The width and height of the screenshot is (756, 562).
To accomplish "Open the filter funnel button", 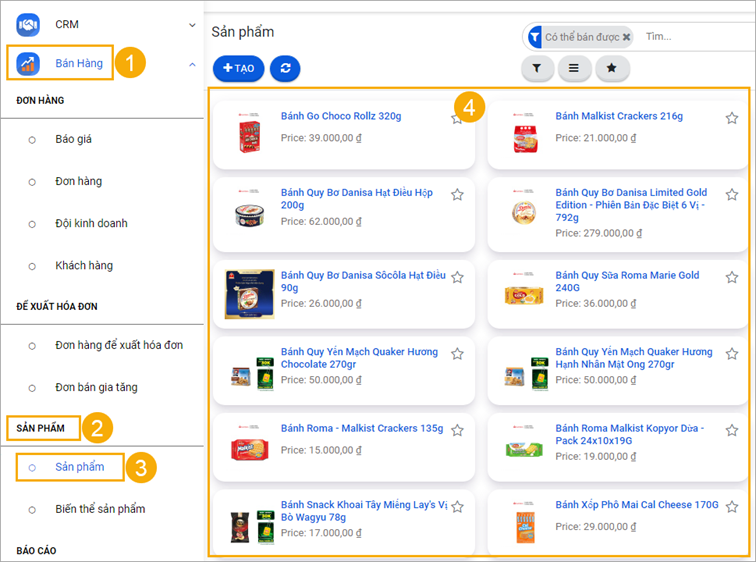I will [x=537, y=68].
